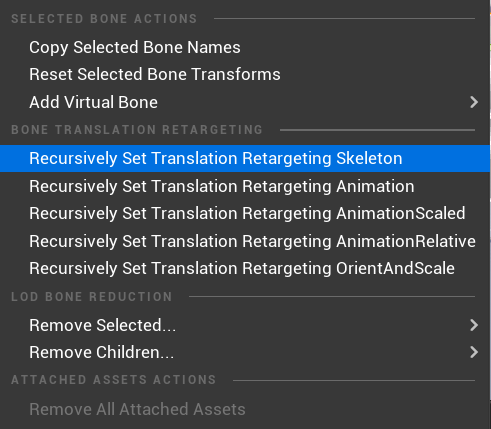Choose Reset Selected Bone Transforms
Image resolution: width=491 pixels, height=429 pixels.
tap(245, 74)
